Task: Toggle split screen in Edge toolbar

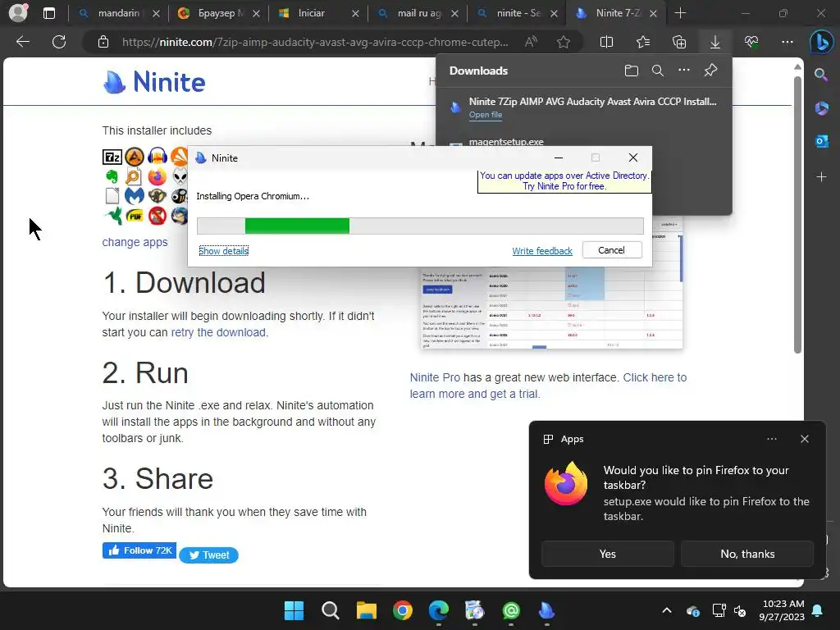Action: coord(606,42)
